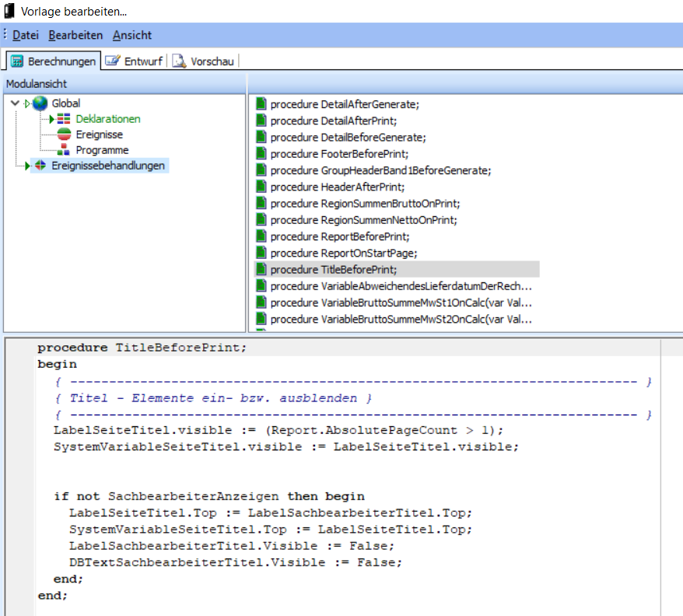Click the icon for VariableBruttoSummeMwSt1OnCalc procedure

[261, 303]
